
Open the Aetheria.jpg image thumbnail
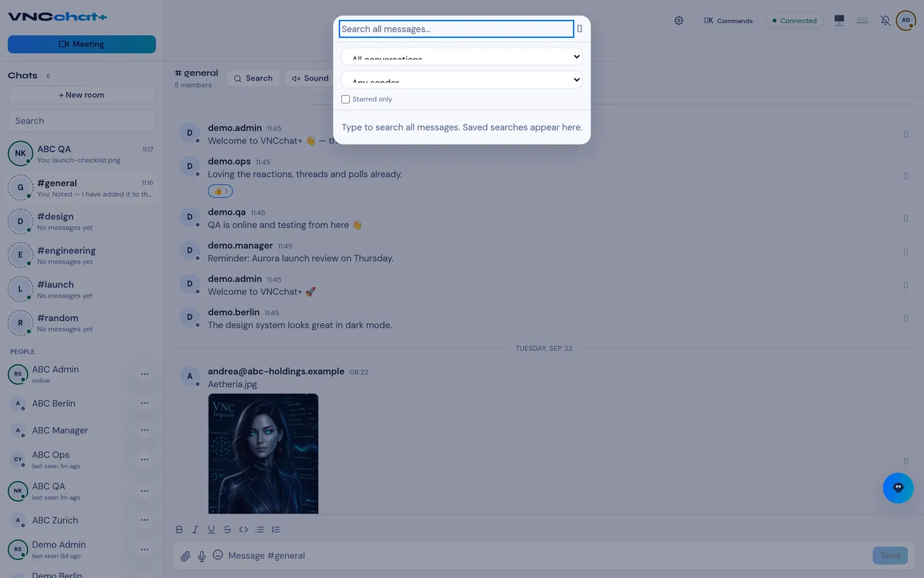click(263, 453)
